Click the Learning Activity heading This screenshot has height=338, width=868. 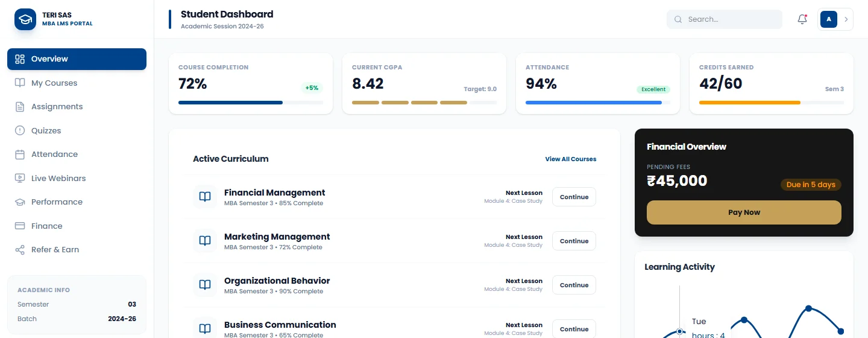coord(679,267)
